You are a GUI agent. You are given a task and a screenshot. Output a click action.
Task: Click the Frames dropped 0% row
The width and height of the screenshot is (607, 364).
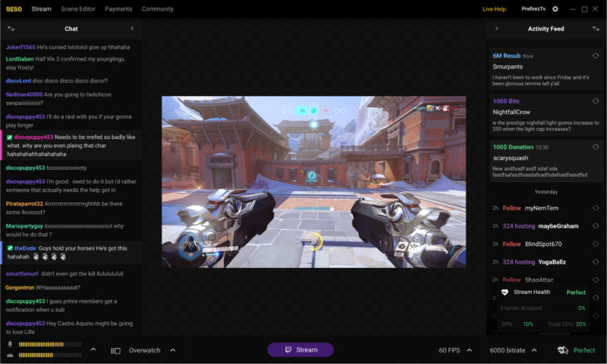543,308
